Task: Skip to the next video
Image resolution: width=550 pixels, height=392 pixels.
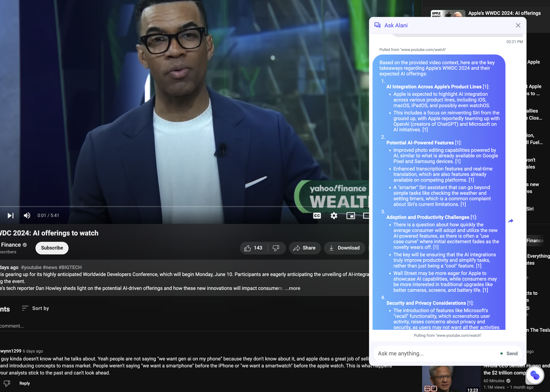Action: coord(10,216)
